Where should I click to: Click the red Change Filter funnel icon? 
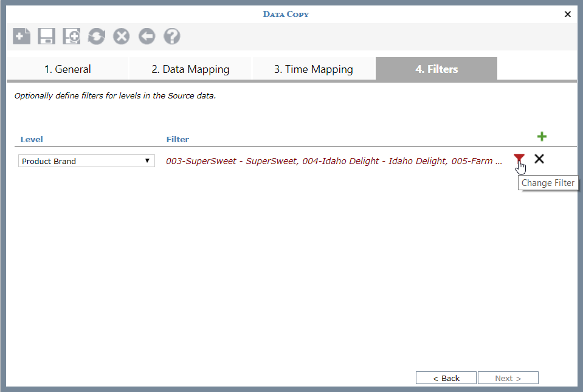519,159
